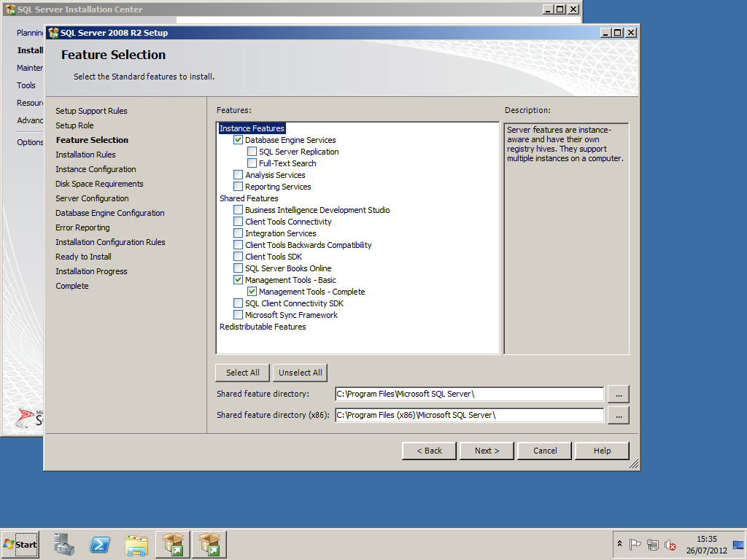Screen dimensions: 747x560
Task: Open Maintenance in Installation Center window
Action: click(30, 68)
